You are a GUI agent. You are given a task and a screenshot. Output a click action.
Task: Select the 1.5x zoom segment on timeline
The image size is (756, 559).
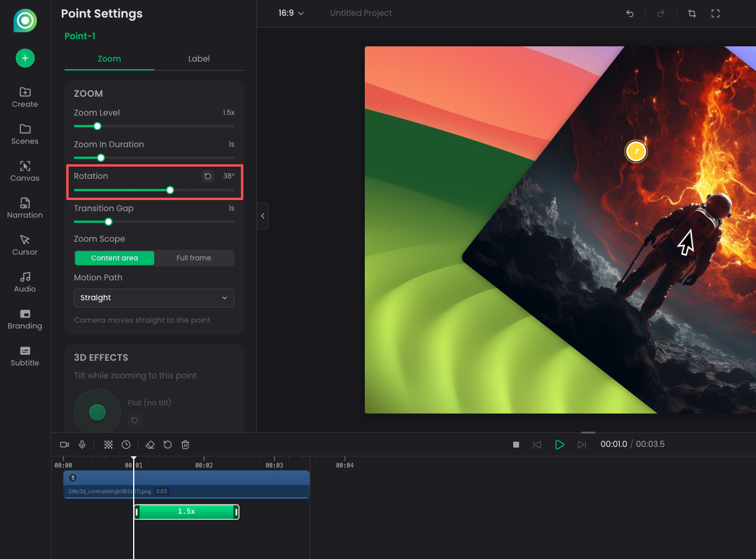click(x=187, y=512)
